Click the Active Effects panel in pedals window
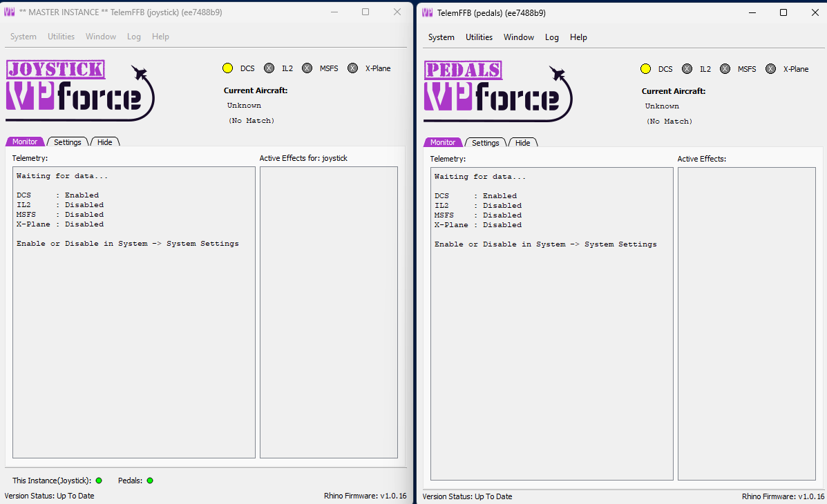 coord(746,324)
